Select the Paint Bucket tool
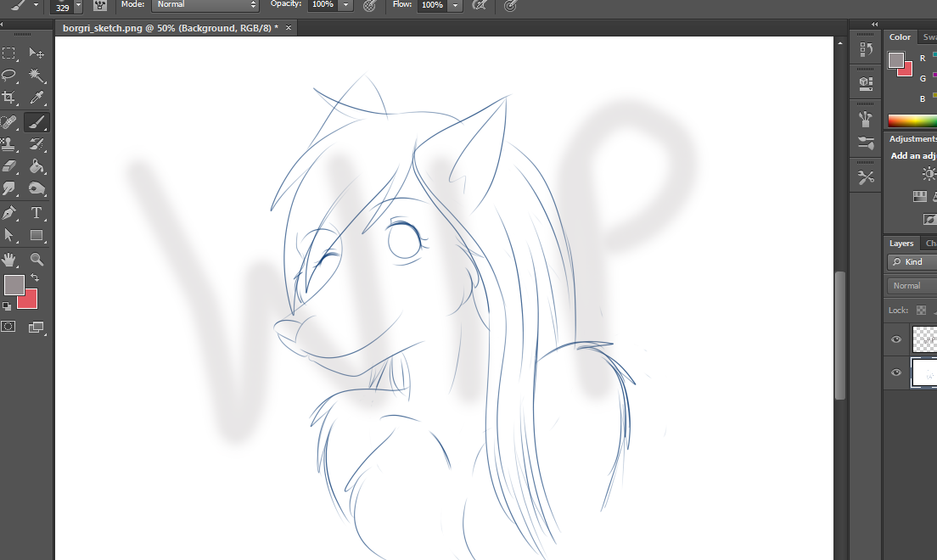The height and width of the screenshot is (560, 937). 36,166
